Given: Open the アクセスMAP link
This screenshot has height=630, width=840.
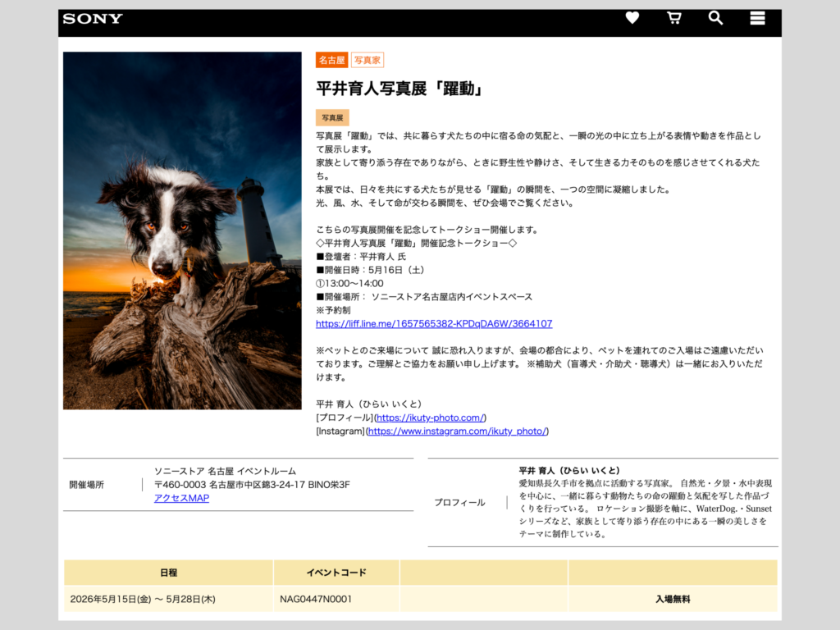Looking at the screenshot, I should (x=181, y=498).
